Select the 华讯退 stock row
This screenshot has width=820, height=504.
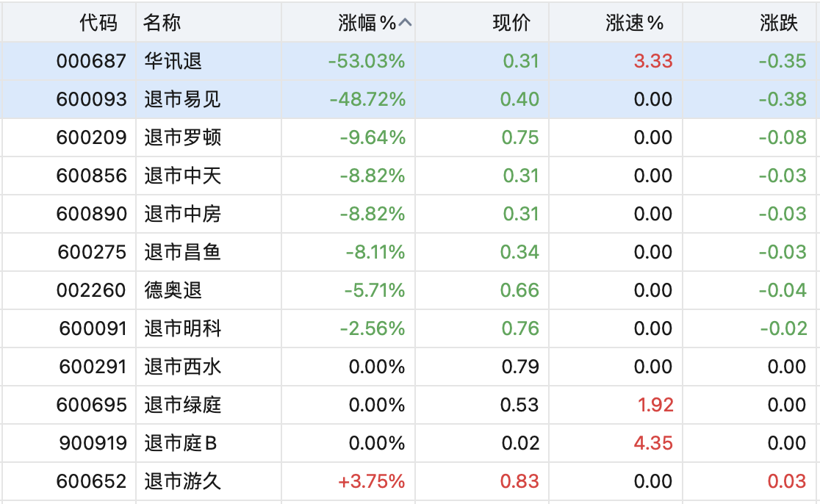pyautogui.click(x=173, y=61)
